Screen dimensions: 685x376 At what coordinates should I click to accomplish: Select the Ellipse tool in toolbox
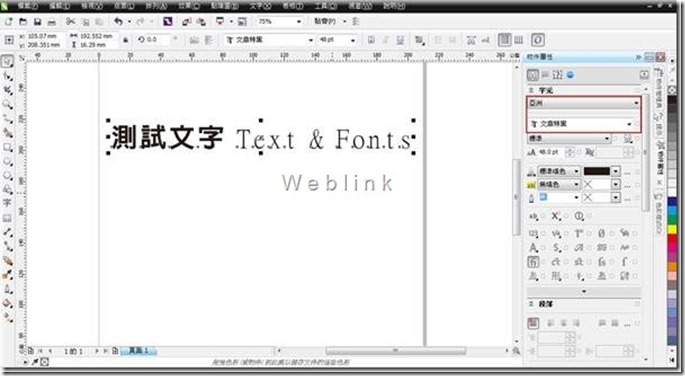7,161
